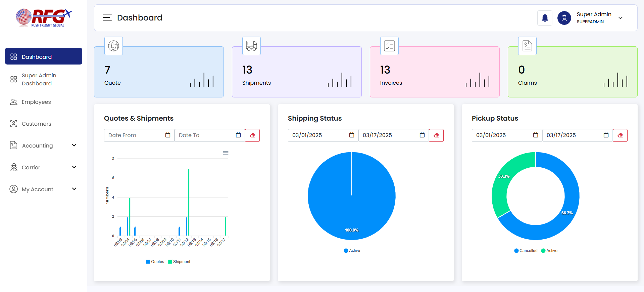Image resolution: width=644 pixels, height=292 pixels.
Task: Clear the Shipping Status date filter
Action: coord(436,135)
